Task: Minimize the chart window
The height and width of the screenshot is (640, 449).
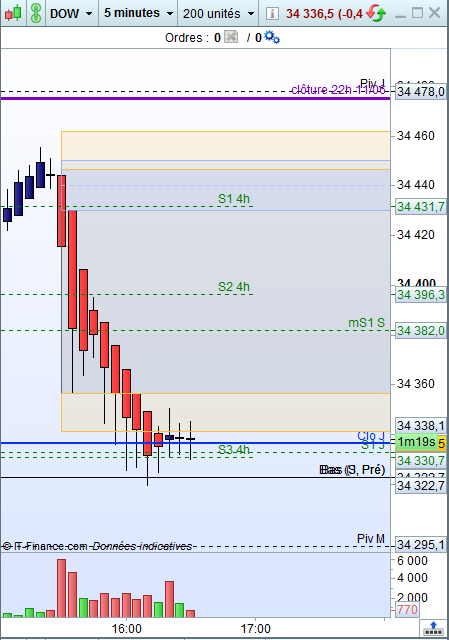Action: pyautogui.click(x=400, y=16)
